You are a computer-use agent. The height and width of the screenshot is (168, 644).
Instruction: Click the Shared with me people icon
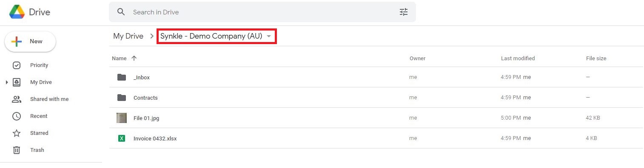[17, 99]
